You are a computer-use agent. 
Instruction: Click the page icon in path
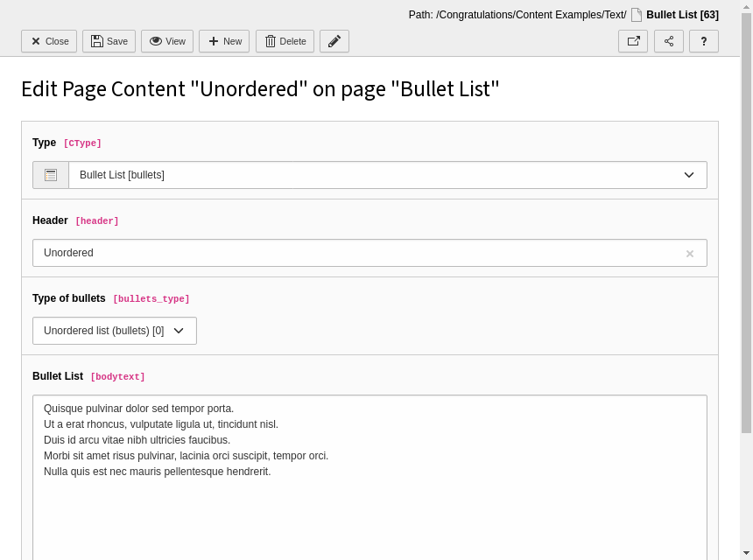[637, 15]
